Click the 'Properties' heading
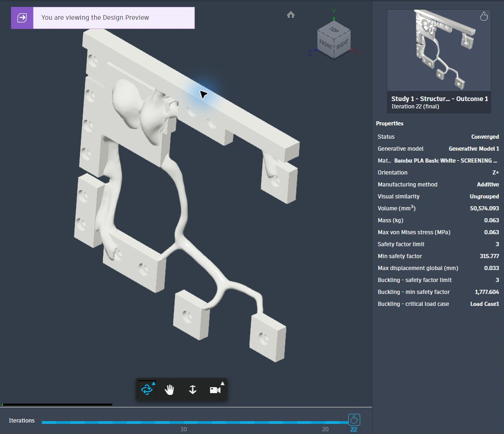The height and width of the screenshot is (434, 504). tap(390, 124)
